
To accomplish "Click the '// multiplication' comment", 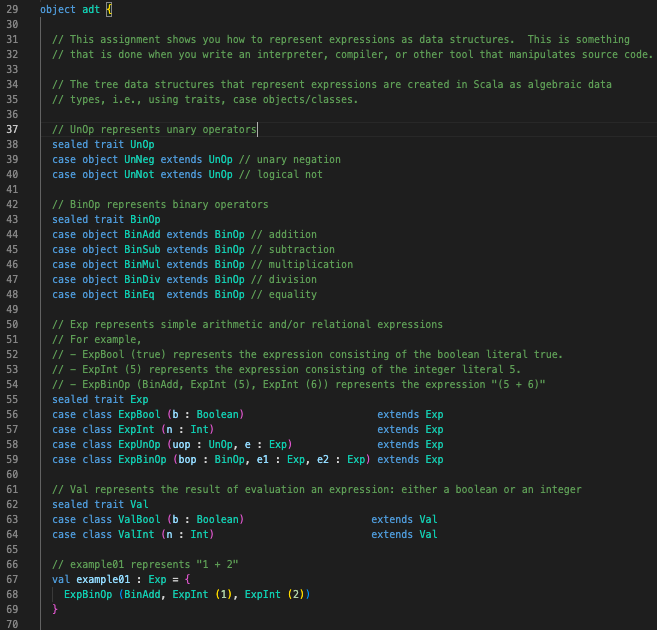I will click(x=302, y=264).
